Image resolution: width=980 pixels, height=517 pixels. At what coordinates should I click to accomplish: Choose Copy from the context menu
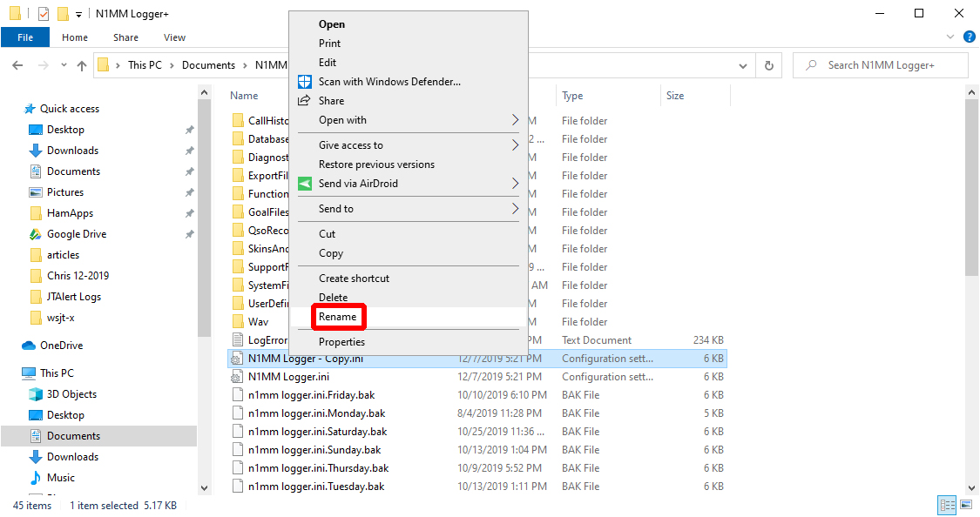point(331,253)
